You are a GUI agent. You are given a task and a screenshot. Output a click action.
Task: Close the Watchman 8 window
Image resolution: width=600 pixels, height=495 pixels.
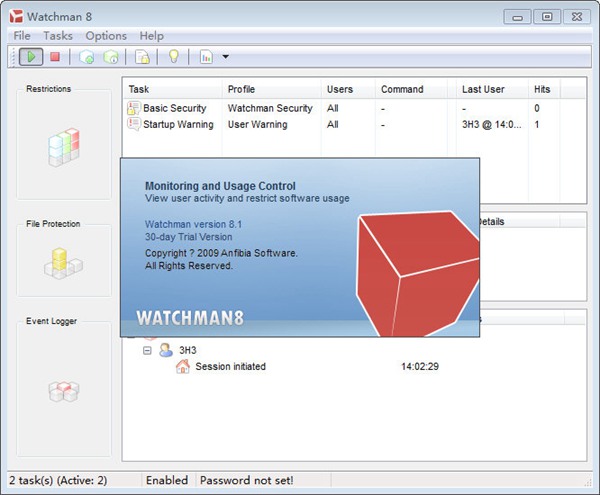[577, 17]
